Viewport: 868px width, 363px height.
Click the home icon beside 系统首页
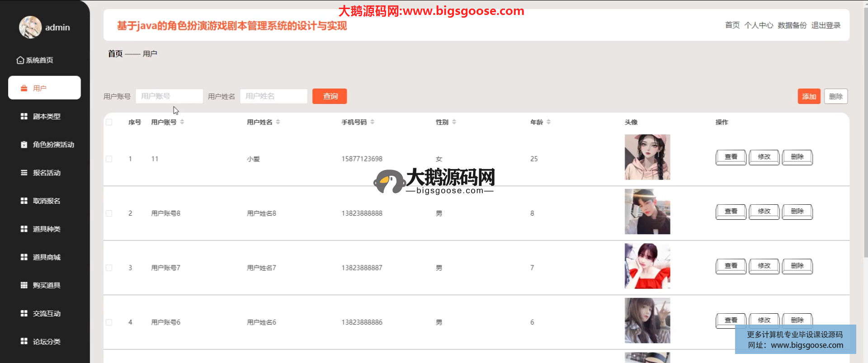[x=20, y=60]
